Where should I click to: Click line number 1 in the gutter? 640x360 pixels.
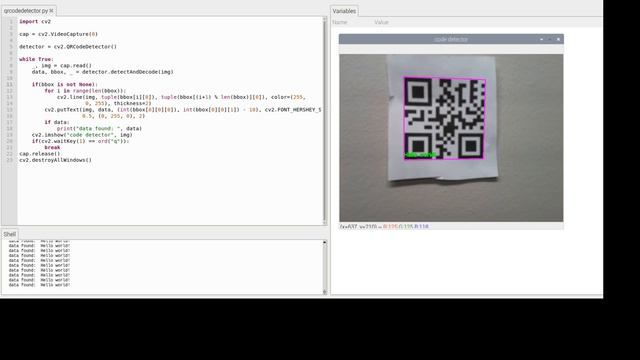pyautogui.click(x=11, y=21)
